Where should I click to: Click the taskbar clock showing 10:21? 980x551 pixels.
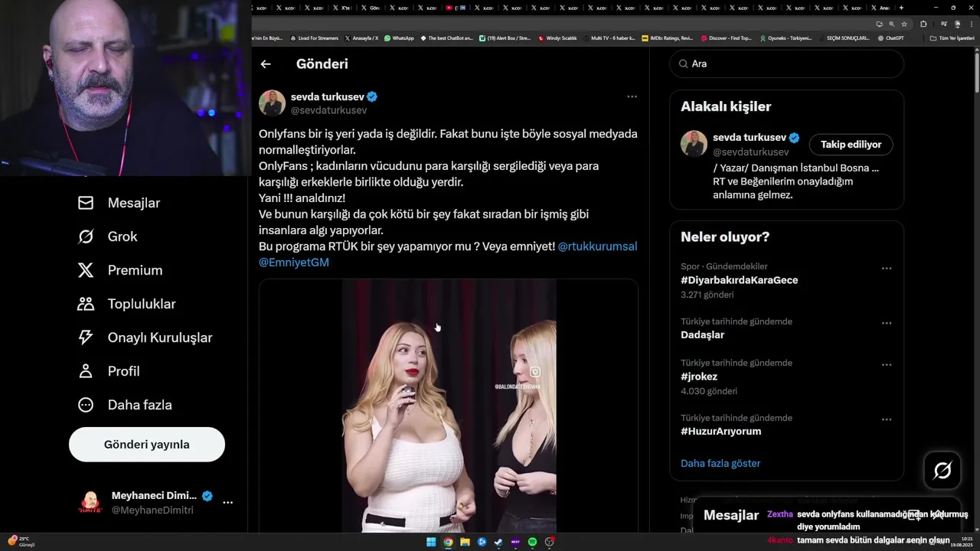click(x=960, y=542)
